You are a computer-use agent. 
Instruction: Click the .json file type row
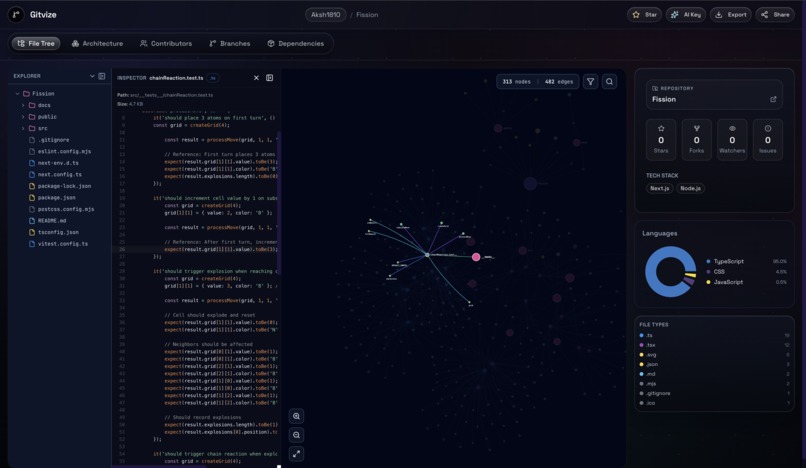pyautogui.click(x=715, y=364)
